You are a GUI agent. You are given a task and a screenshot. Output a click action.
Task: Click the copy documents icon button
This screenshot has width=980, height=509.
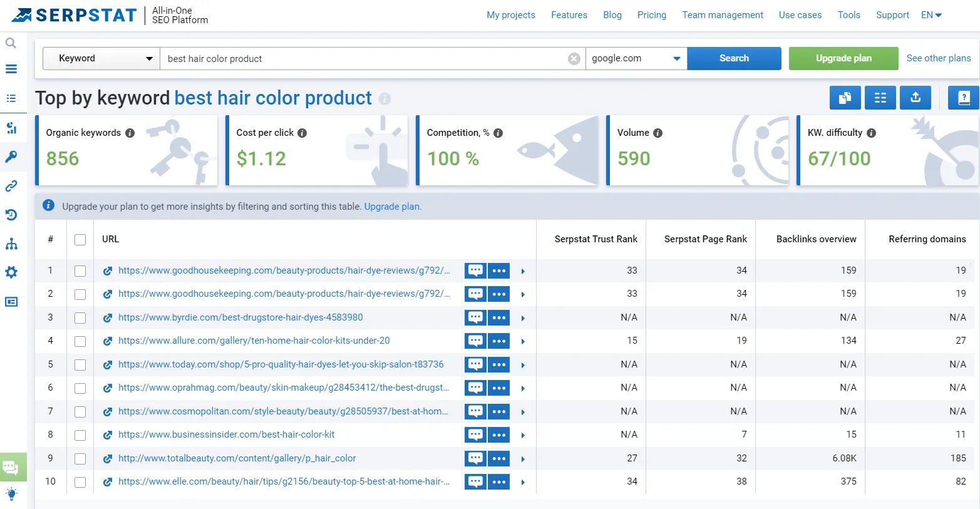(845, 98)
